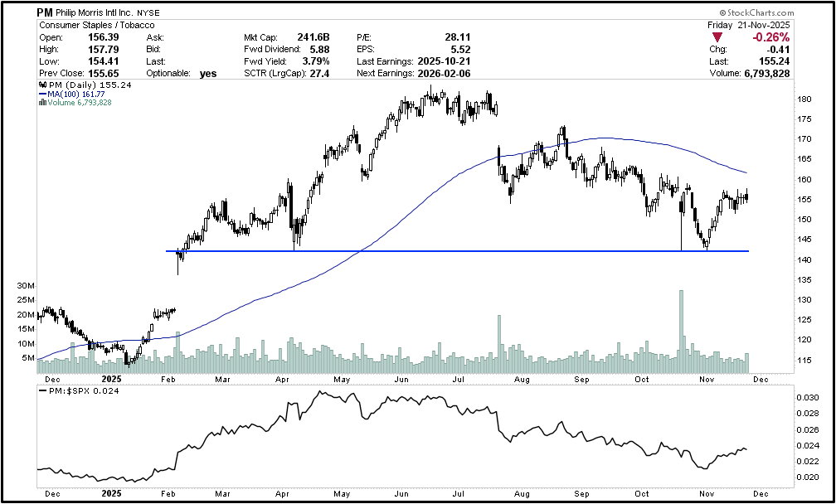
Task: Click the 160 price axis label
Action: (x=804, y=180)
